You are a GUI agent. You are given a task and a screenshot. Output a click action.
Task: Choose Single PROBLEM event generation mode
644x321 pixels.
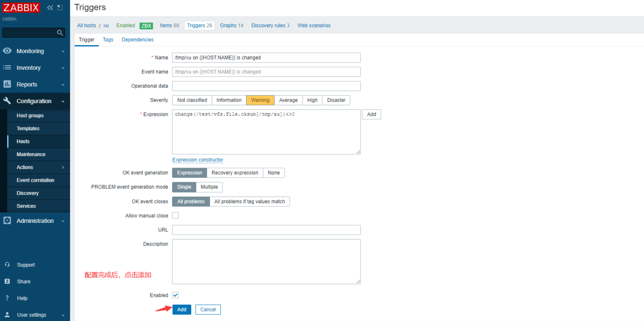point(184,187)
